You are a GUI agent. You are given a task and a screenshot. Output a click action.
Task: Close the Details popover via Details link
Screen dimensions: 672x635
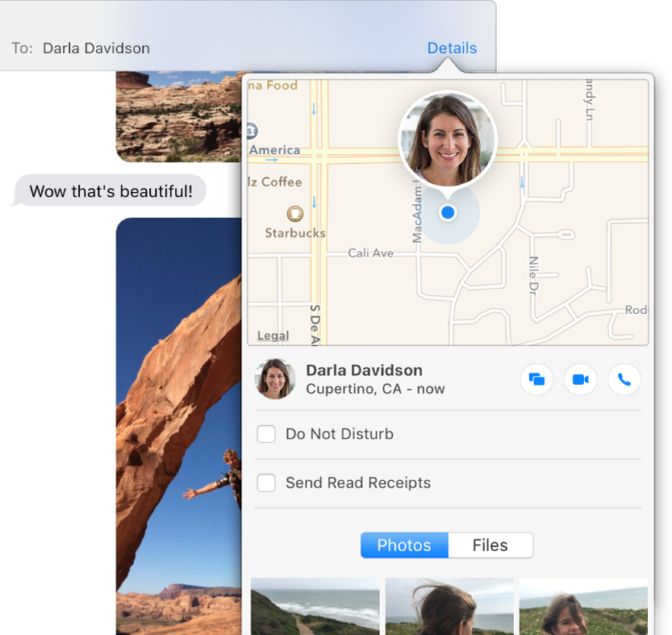point(452,48)
